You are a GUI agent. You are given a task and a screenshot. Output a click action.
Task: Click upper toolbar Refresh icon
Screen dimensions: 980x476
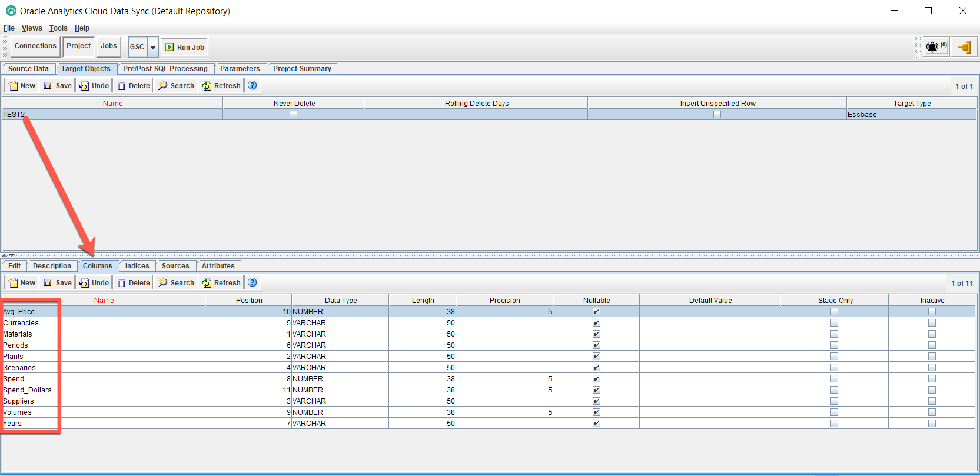pyautogui.click(x=207, y=86)
